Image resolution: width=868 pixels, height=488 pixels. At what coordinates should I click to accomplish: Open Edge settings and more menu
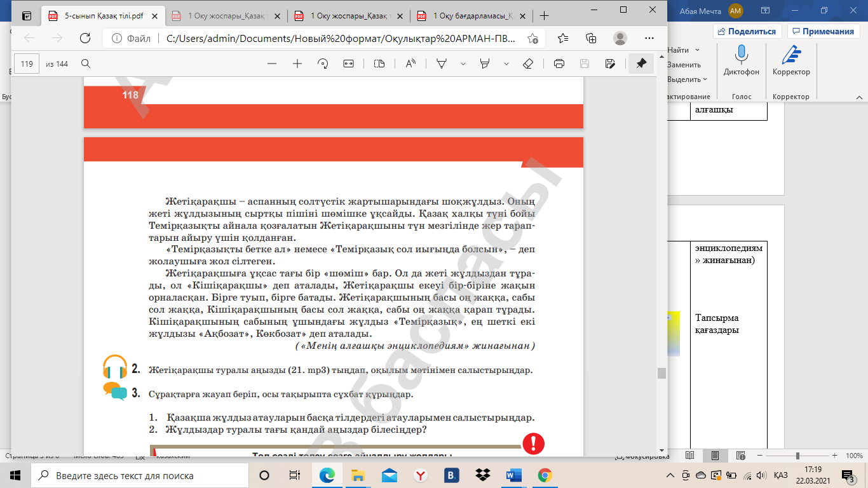click(x=649, y=38)
